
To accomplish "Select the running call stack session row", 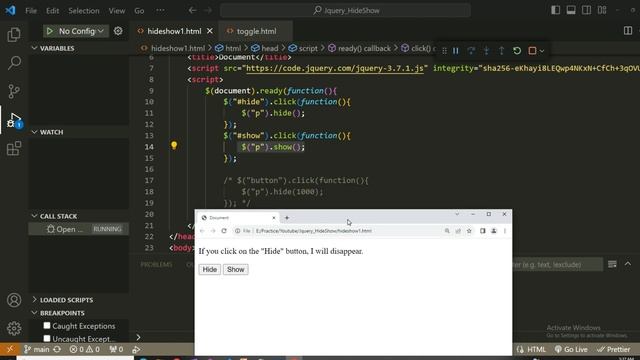I will pyautogui.click(x=79, y=229).
